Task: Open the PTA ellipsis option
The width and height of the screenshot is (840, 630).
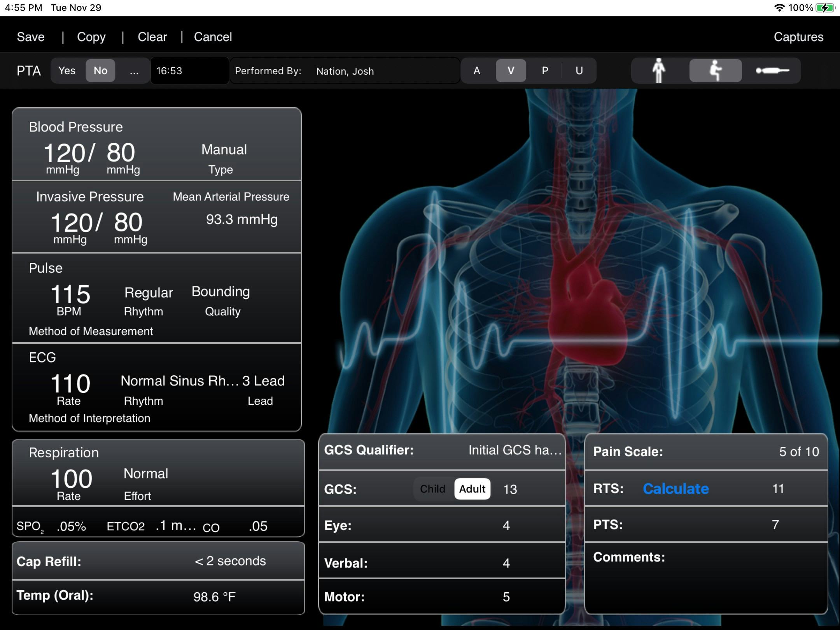Action: (x=134, y=70)
